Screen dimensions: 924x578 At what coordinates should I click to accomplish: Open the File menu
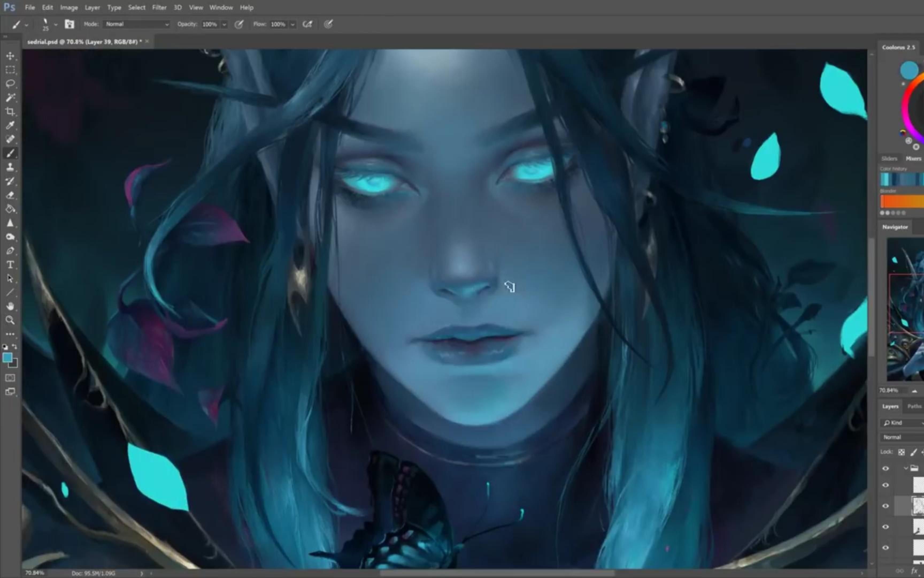[30, 7]
